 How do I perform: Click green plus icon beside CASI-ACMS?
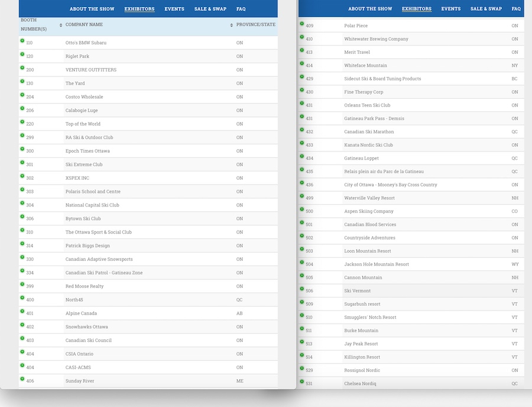(22, 366)
